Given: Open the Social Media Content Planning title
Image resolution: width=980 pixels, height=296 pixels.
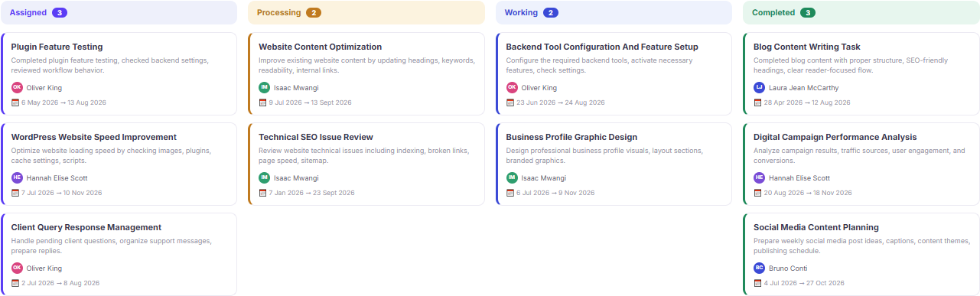Looking at the screenshot, I should [816, 228].
